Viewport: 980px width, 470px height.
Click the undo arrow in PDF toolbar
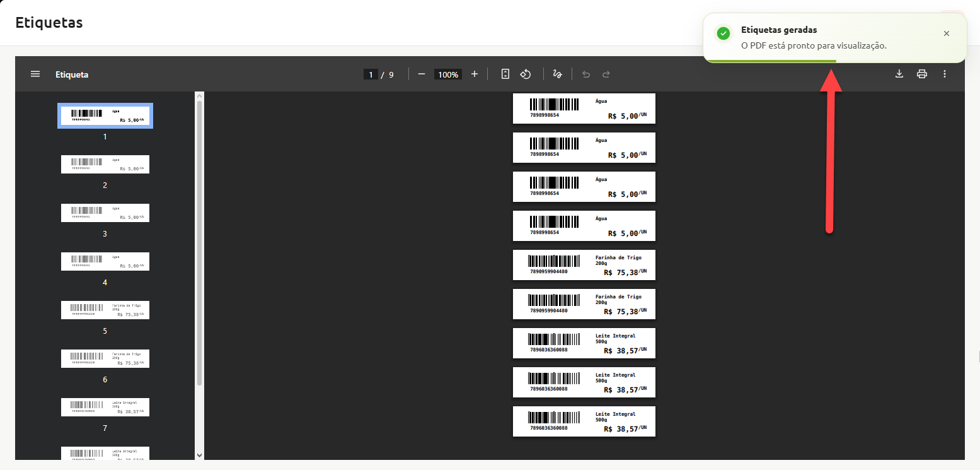tap(586, 74)
